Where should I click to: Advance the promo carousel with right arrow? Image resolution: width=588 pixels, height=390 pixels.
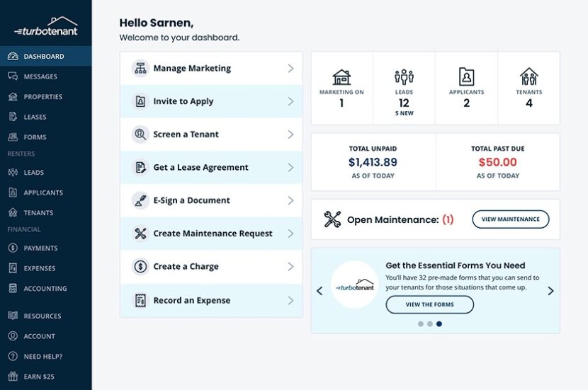point(550,291)
